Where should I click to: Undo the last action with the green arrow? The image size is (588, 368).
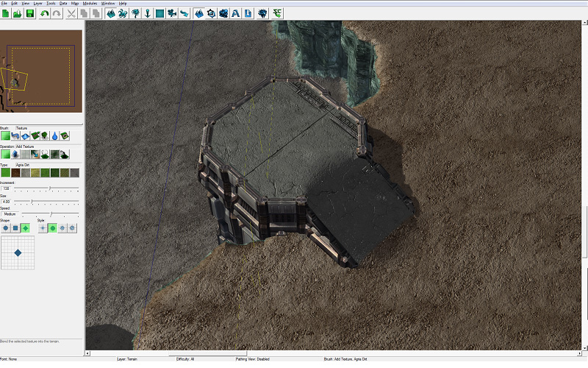click(x=45, y=14)
